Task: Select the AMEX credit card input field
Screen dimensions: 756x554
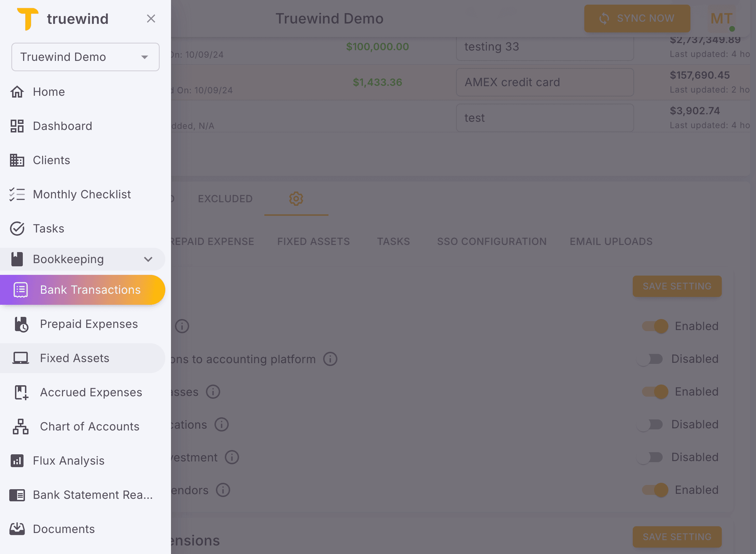Action: 544,82
